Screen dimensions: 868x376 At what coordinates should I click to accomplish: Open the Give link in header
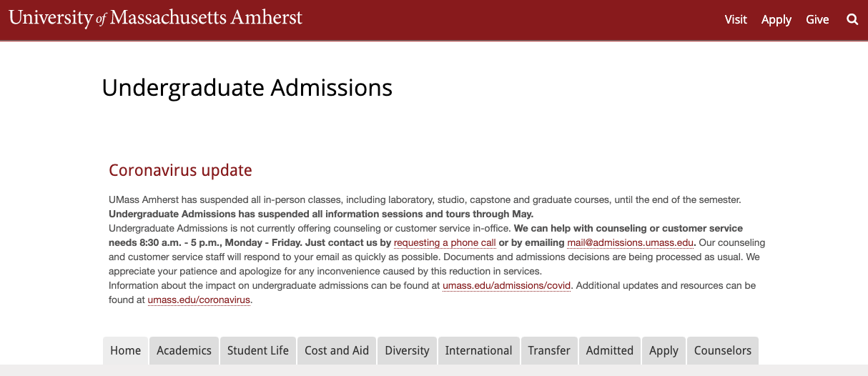[817, 19]
